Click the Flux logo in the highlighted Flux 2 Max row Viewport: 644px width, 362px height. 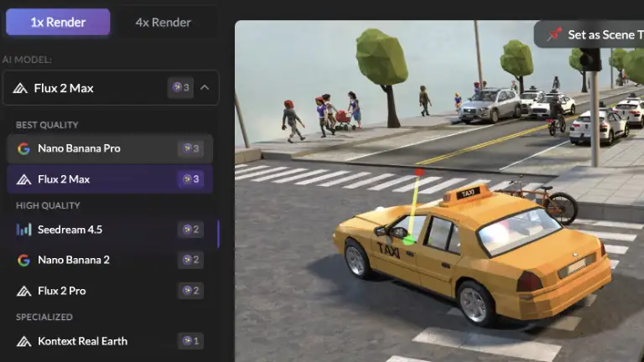(x=23, y=179)
